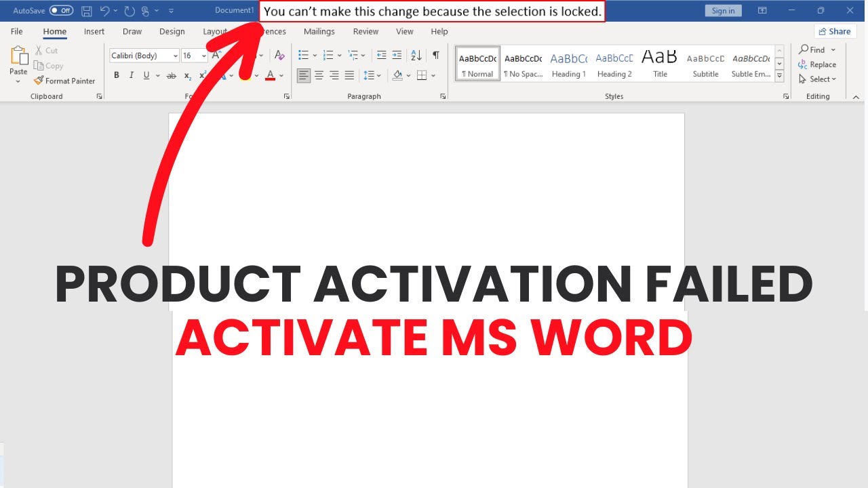Open Clipboard group dialog launcher
Viewport: 868px width, 488px height.
pos(100,97)
